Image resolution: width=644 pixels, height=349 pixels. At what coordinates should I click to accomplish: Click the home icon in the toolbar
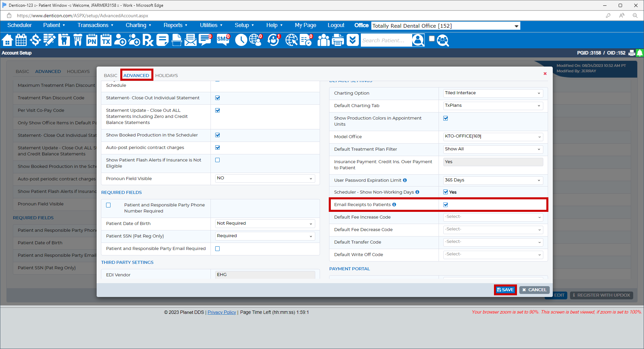pos(7,40)
